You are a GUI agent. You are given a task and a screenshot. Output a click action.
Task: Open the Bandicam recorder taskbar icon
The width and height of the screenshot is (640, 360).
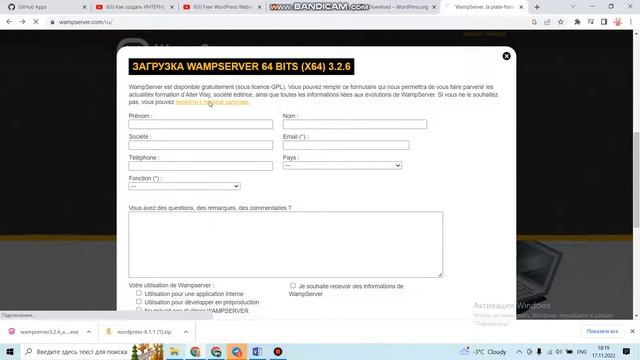coord(278,351)
